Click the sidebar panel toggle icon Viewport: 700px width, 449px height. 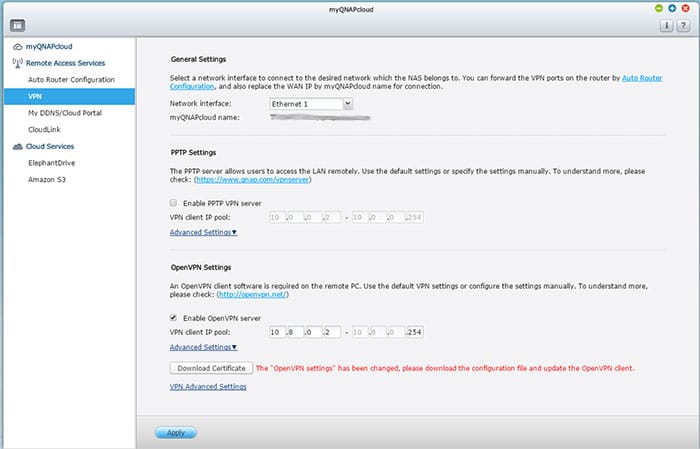pyautogui.click(x=18, y=25)
